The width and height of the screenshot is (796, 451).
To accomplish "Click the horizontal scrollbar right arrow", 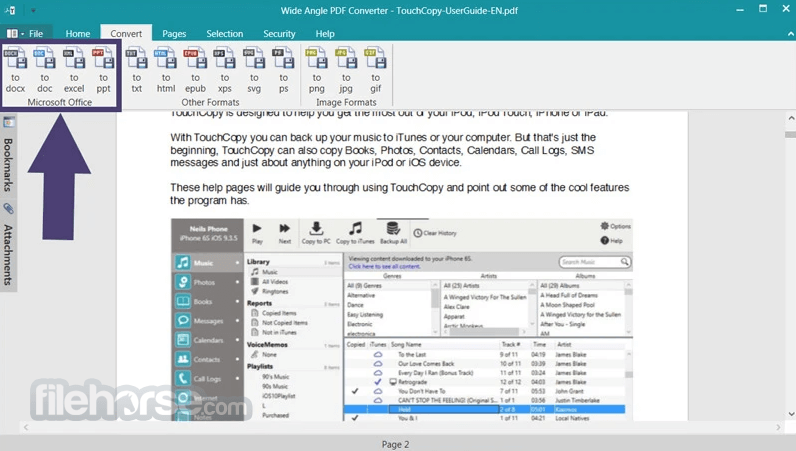I will [x=778, y=428].
